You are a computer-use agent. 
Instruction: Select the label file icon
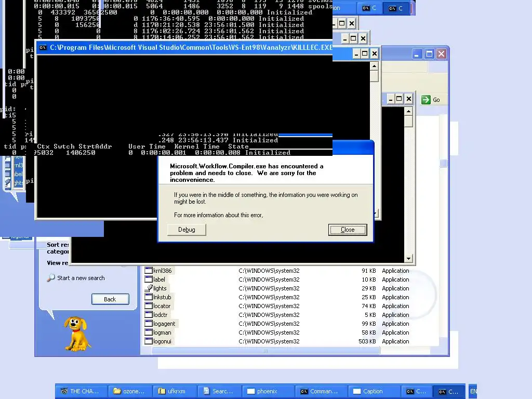148,279
